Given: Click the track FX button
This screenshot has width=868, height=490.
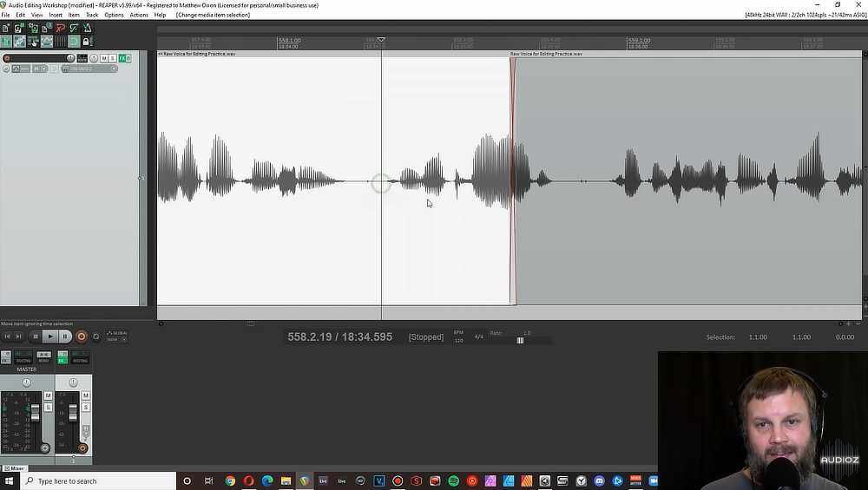Looking at the screenshot, I should 122,58.
